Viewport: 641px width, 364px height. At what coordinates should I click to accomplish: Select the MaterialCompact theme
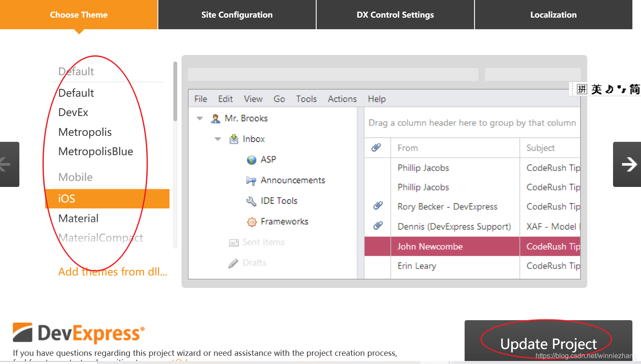[x=101, y=238]
